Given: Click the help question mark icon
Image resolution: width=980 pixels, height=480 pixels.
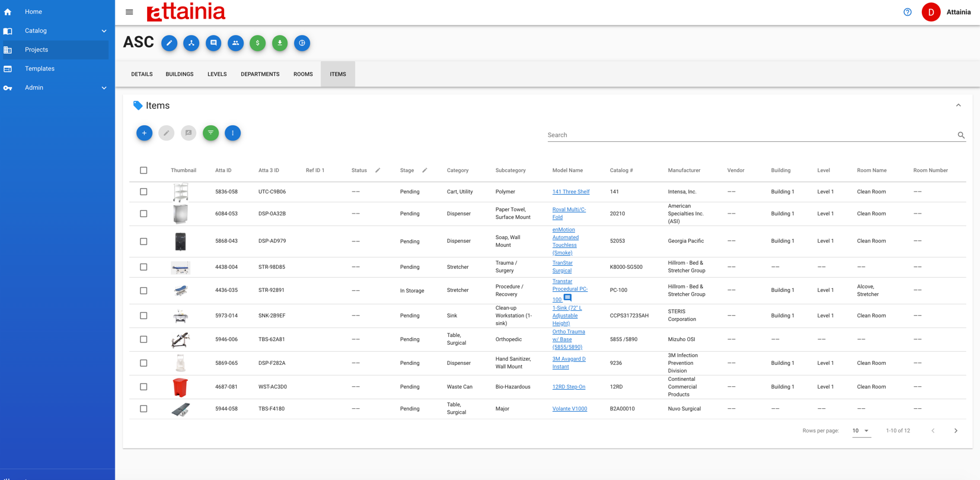Looking at the screenshot, I should click(908, 12).
